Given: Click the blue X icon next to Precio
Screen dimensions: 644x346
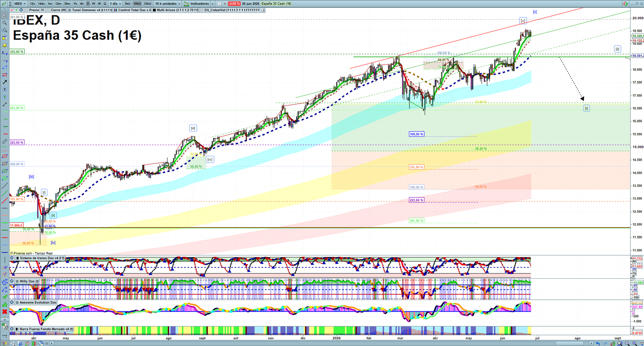Looking at the screenshot, I should (x=21, y=10).
